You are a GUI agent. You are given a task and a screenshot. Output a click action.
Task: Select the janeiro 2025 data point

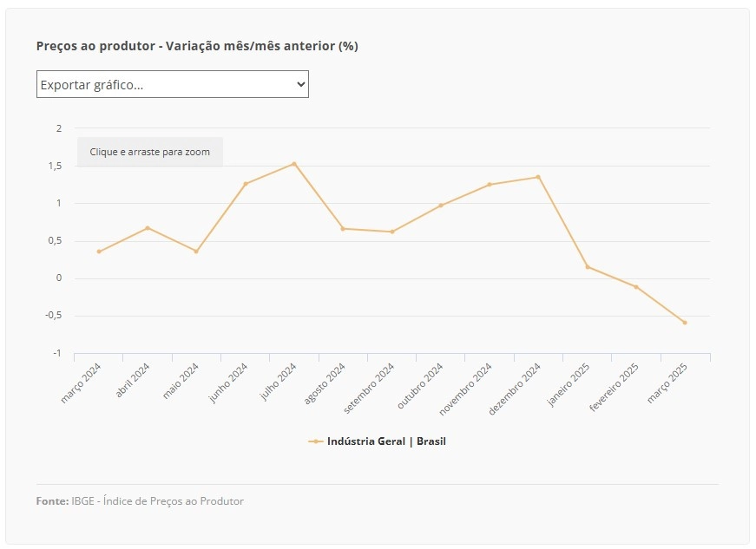coord(588,267)
